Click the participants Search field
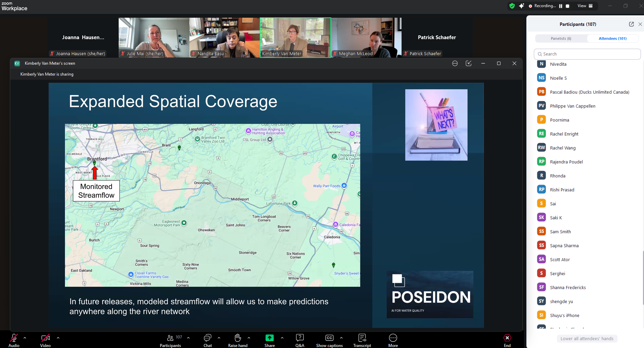The width and height of the screenshot is (644, 348). [587, 54]
